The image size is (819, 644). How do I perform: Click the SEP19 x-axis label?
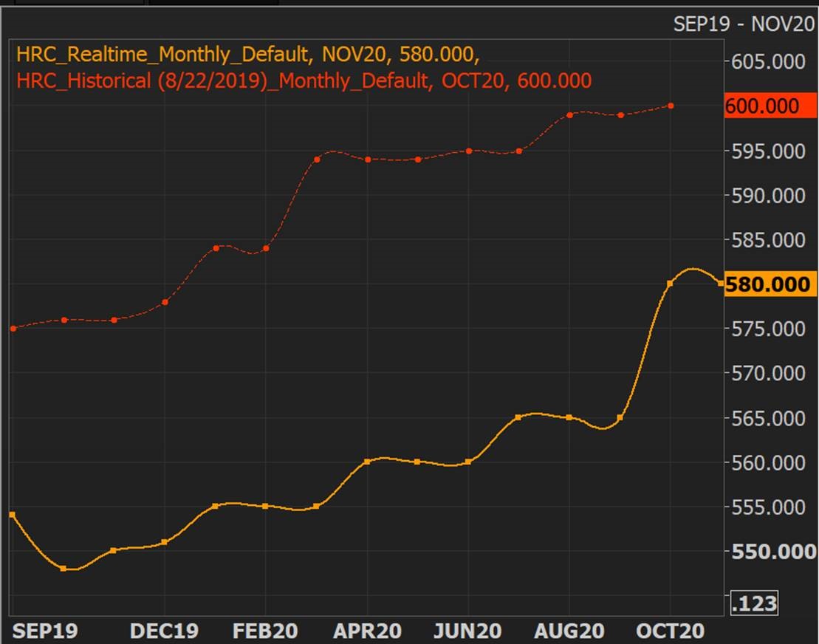[45, 631]
